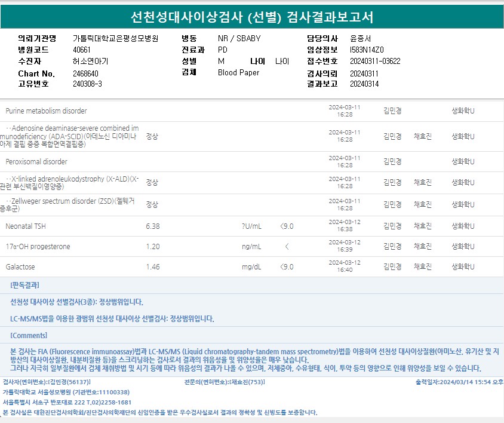Select the accreditation statement at the bottom

[x=160, y=412]
